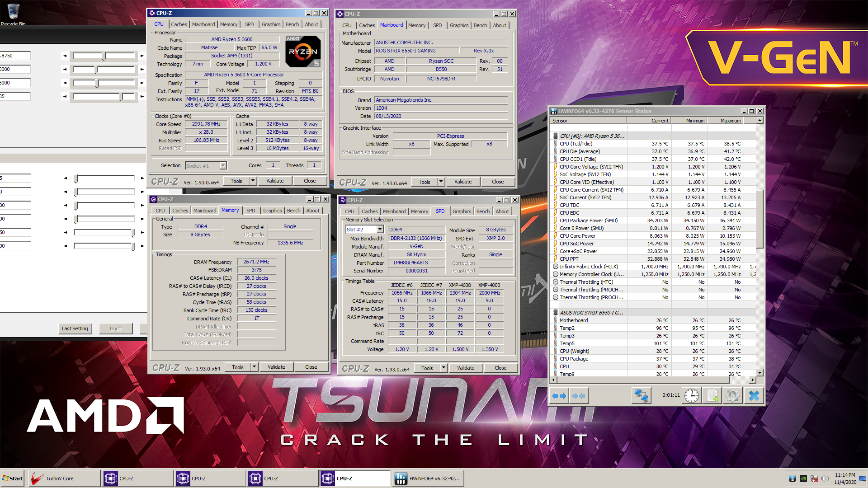Open HWiNFO sensor settings gear icon

[732, 396]
